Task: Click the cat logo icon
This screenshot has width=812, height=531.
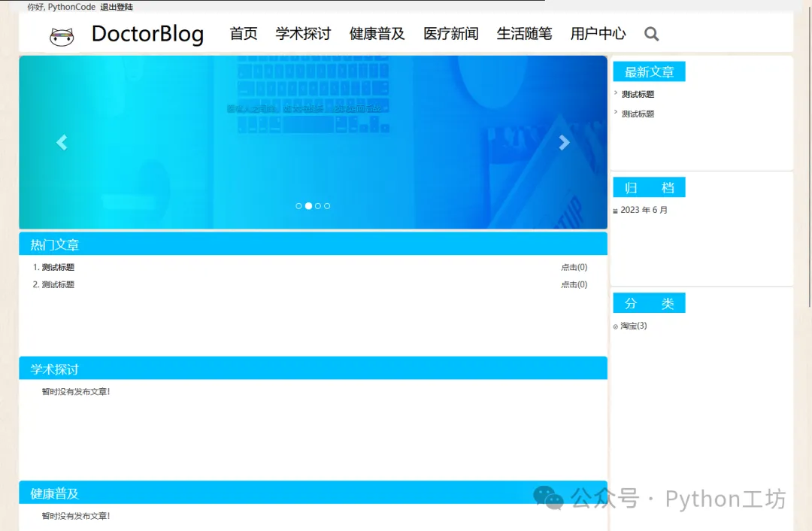Action: 62,36
